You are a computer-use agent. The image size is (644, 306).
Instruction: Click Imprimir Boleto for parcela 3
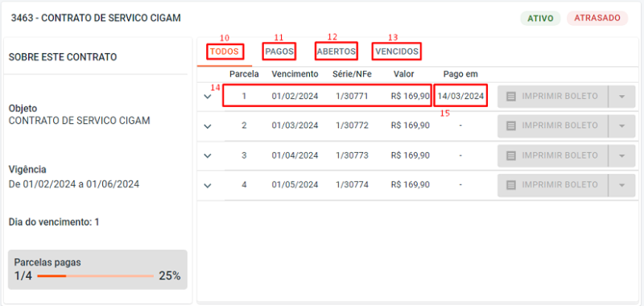pyautogui.click(x=552, y=155)
